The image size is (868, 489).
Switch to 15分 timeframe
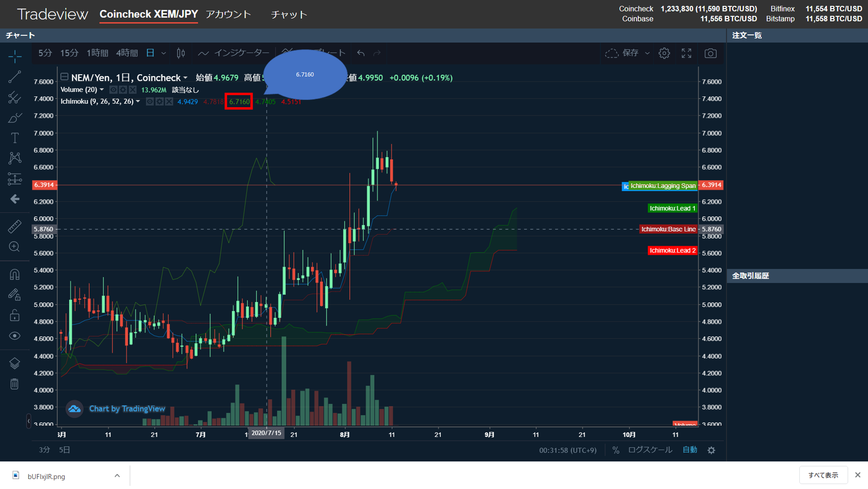click(69, 53)
